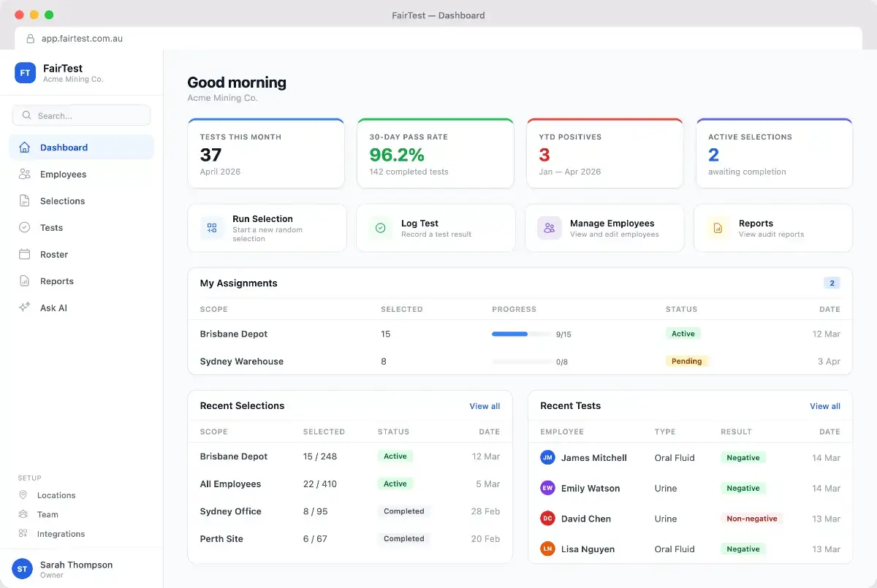Open David Chen's Non-negative test row
The height and width of the screenshot is (588, 877).
coord(690,519)
